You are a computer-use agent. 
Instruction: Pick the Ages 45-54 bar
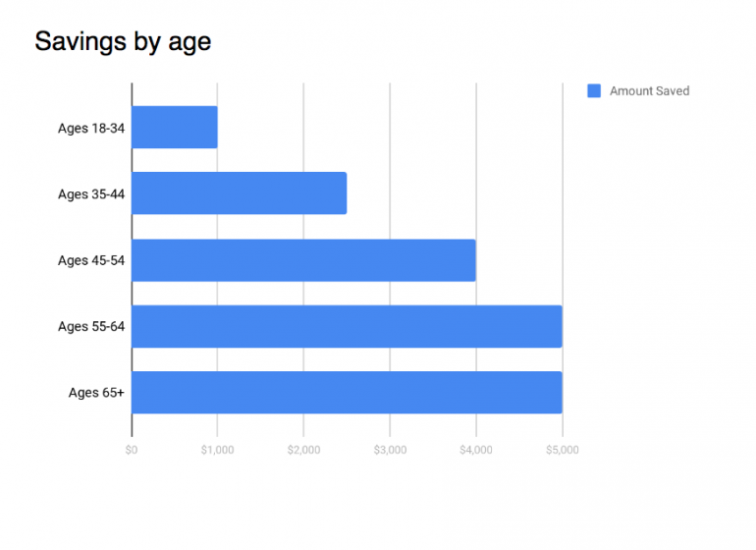(x=303, y=260)
